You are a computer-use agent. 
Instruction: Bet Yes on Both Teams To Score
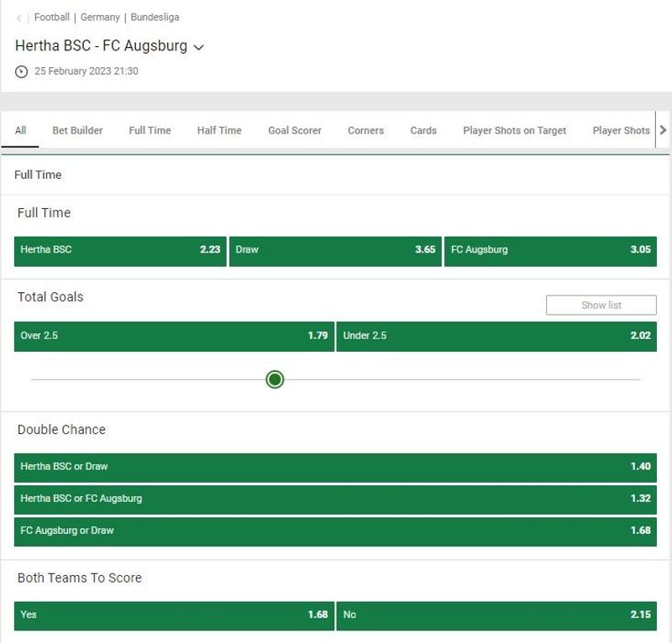click(x=174, y=616)
